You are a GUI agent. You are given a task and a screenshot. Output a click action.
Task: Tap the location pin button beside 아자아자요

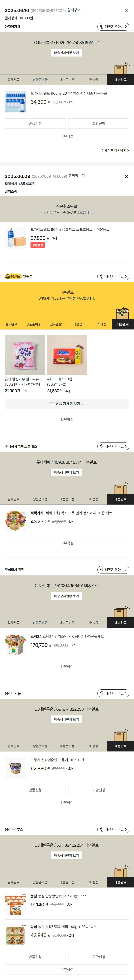tap(113, 27)
